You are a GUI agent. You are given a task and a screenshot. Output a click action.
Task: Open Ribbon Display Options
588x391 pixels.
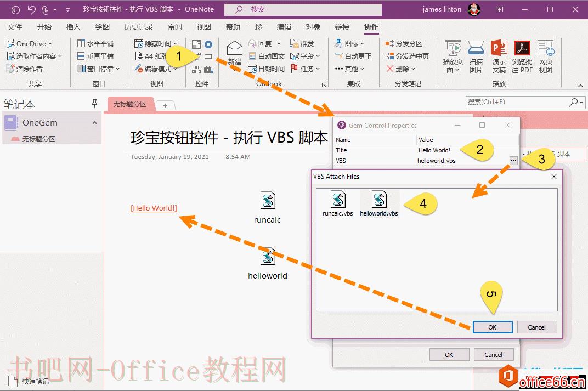(x=500, y=9)
